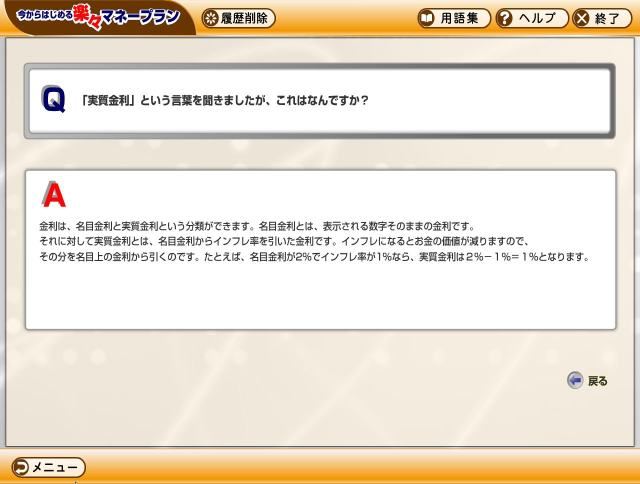Select the 履歴削除 button label
This screenshot has height=484, width=640.
tap(244, 18)
